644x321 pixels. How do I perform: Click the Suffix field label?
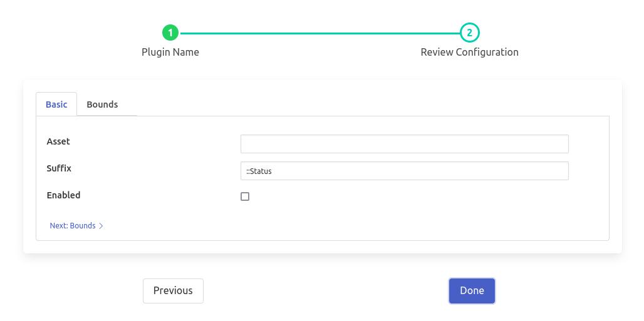tap(59, 168)
